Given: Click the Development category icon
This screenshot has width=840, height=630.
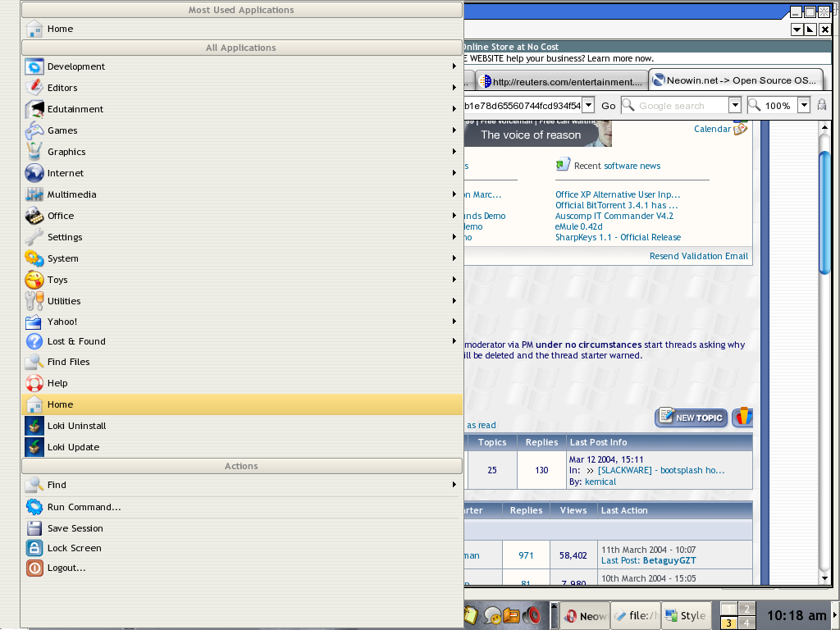Looking at the screenshot, I should (34, 66).
